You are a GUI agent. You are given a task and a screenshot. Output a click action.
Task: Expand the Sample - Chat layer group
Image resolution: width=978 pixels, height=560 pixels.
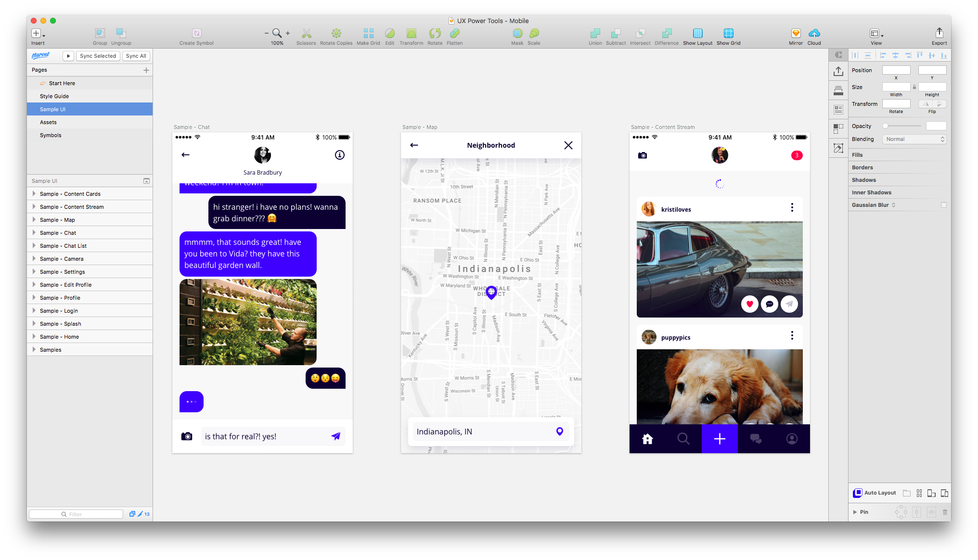(x=34, y=232)
